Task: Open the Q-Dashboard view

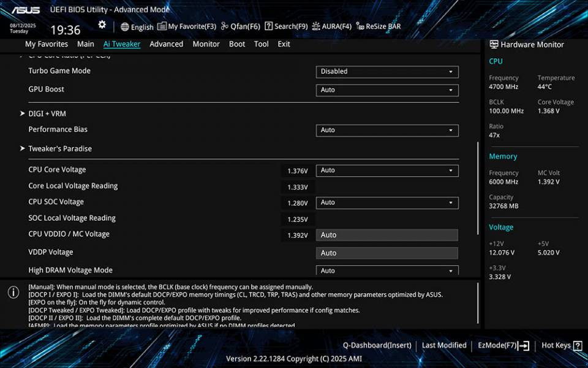Action: click(377, 345)
